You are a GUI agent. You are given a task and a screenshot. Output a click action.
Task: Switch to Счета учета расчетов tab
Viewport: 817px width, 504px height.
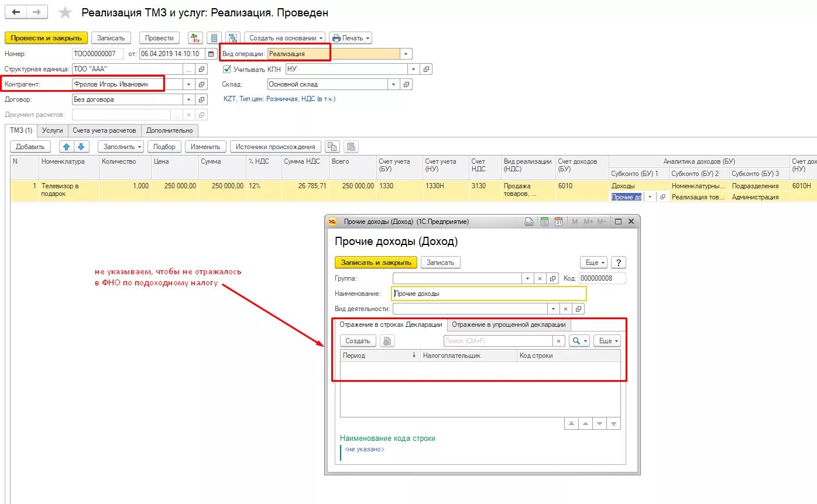[x=105, y=130]
